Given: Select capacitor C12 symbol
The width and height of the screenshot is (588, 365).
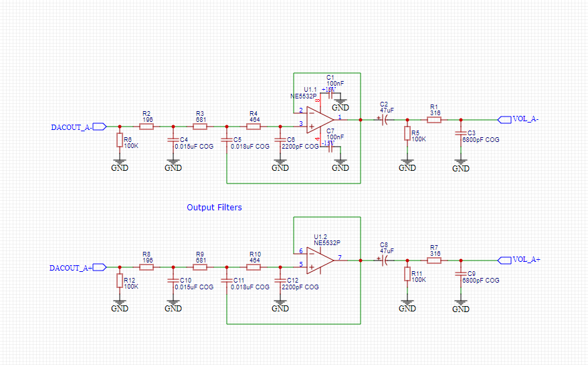Looking at the screenshot, I should 280,281.
